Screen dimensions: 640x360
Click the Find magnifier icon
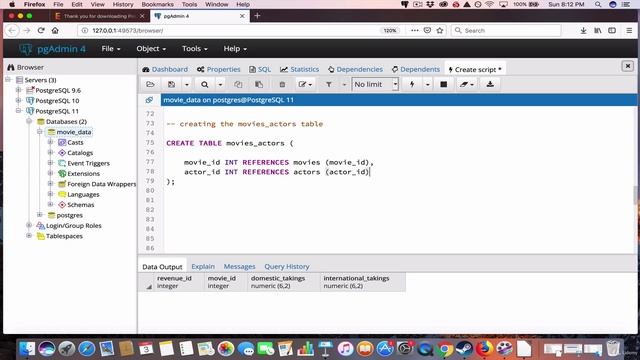pyautogui.click(x=204, y=84)
